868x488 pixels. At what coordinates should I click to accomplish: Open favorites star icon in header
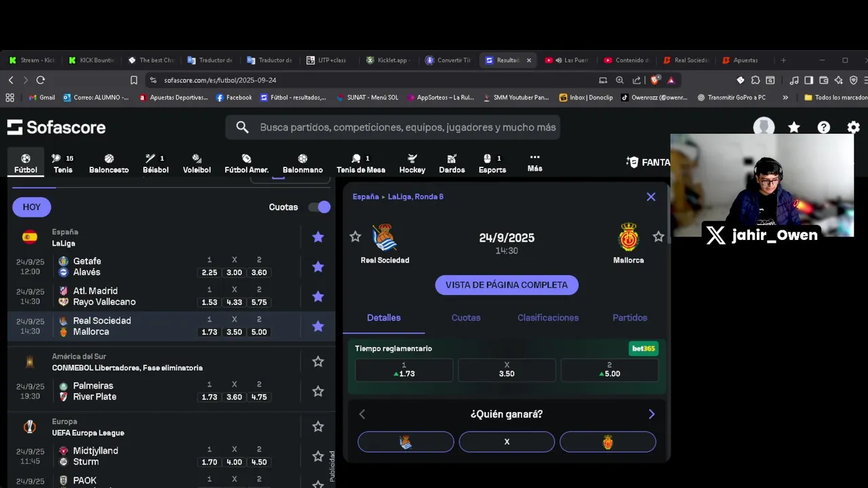794,127
